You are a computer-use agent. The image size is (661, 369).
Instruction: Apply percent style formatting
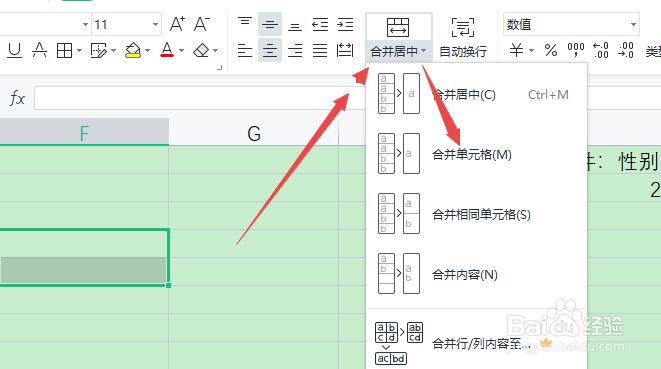(551, 50)
